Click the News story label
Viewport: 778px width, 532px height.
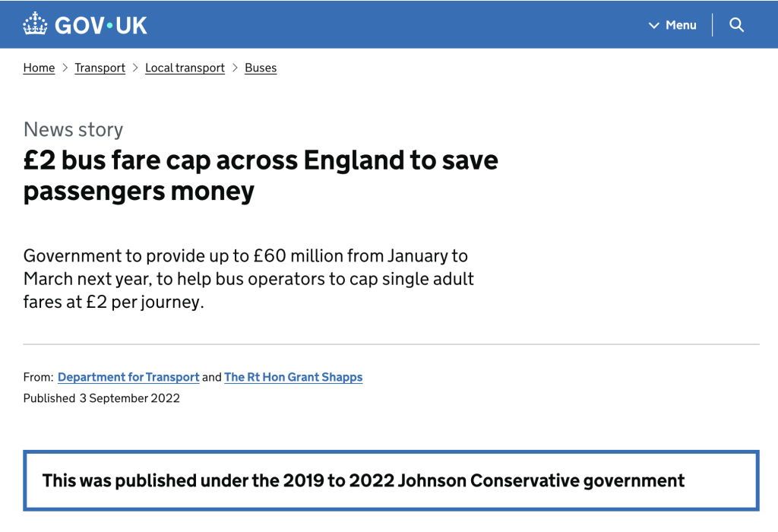coord(73,129)
